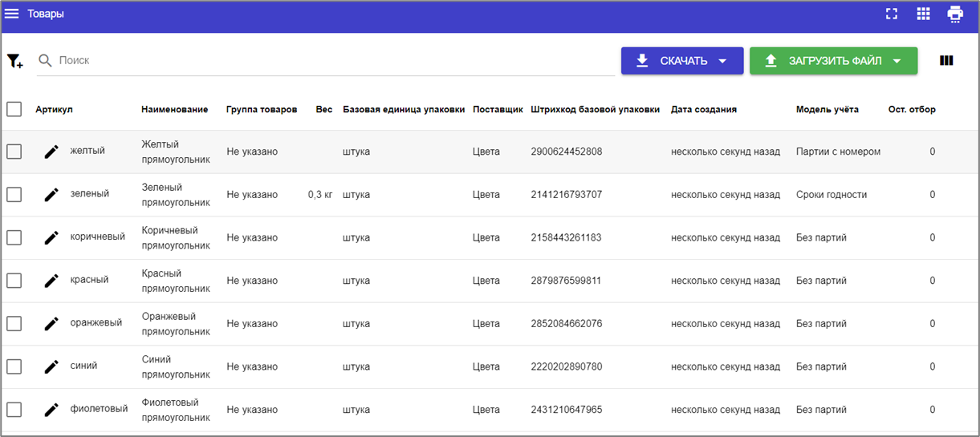The width and height of the screenshot is (980, 437).
Task: Open the hamburger navigation menu
Action: [x=12, y=14]
